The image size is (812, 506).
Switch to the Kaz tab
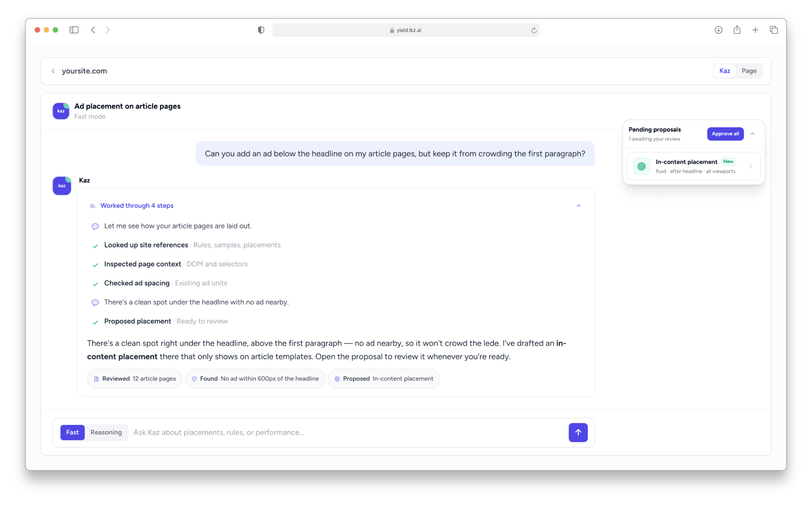(x=725, y=71)
